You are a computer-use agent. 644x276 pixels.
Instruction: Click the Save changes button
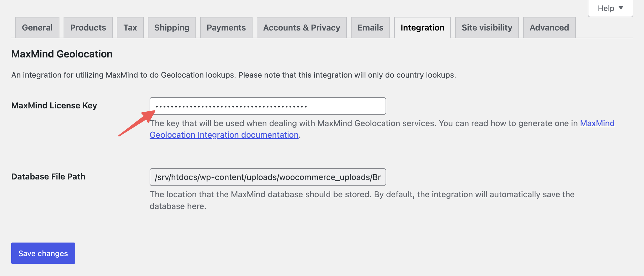tap(43, 253)
